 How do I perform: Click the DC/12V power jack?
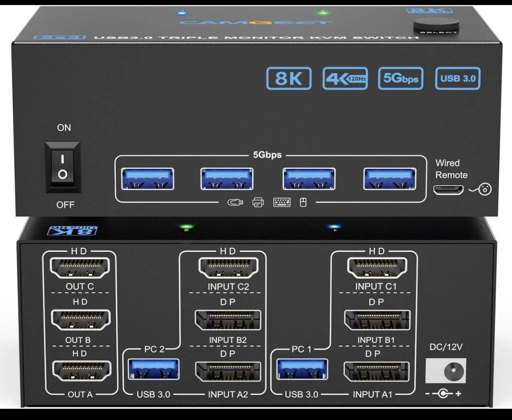[446, 371]
